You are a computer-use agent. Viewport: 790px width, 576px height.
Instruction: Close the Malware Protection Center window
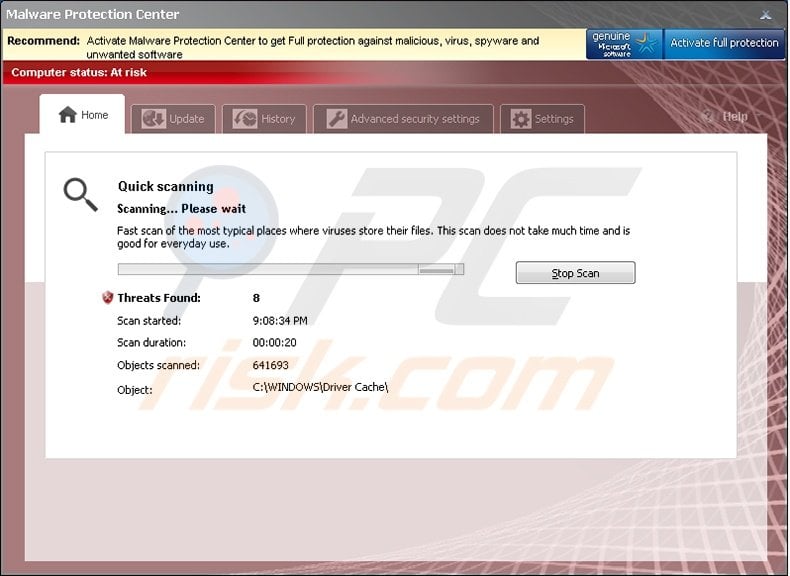click(766, 15)
